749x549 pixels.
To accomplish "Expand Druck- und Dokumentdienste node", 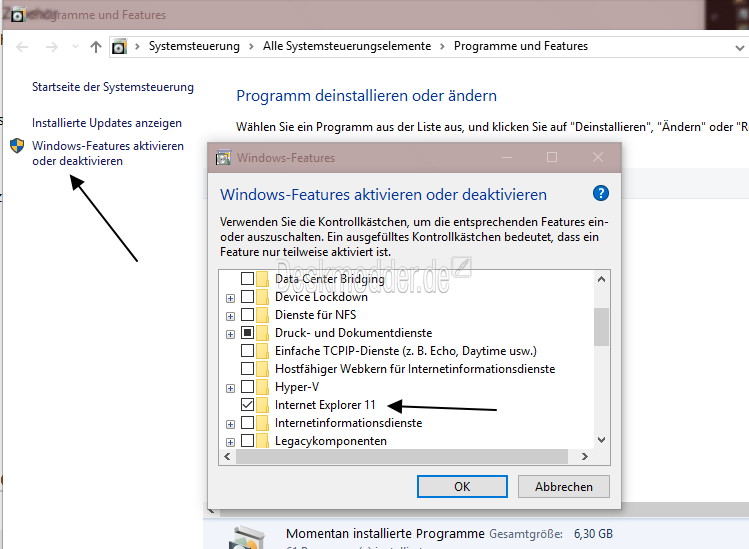I will click(230, 334).
